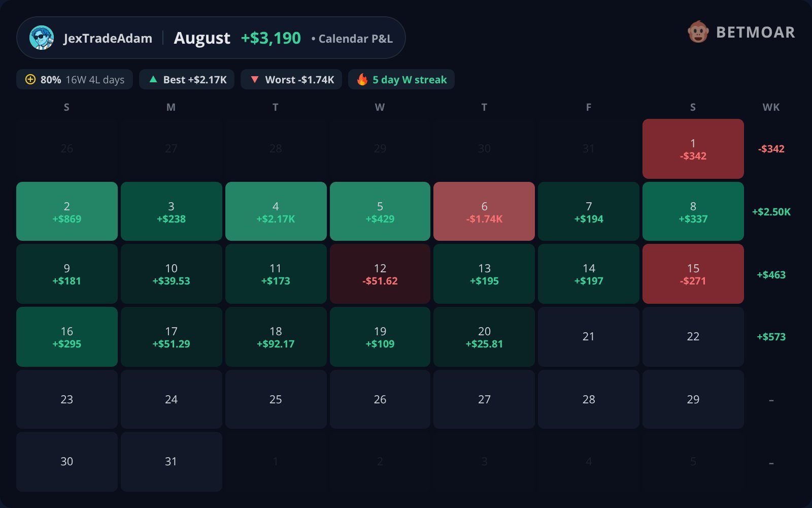812x508 pixels.
Task: Select August 15 cell showing -$271
Action: point(693,274)
